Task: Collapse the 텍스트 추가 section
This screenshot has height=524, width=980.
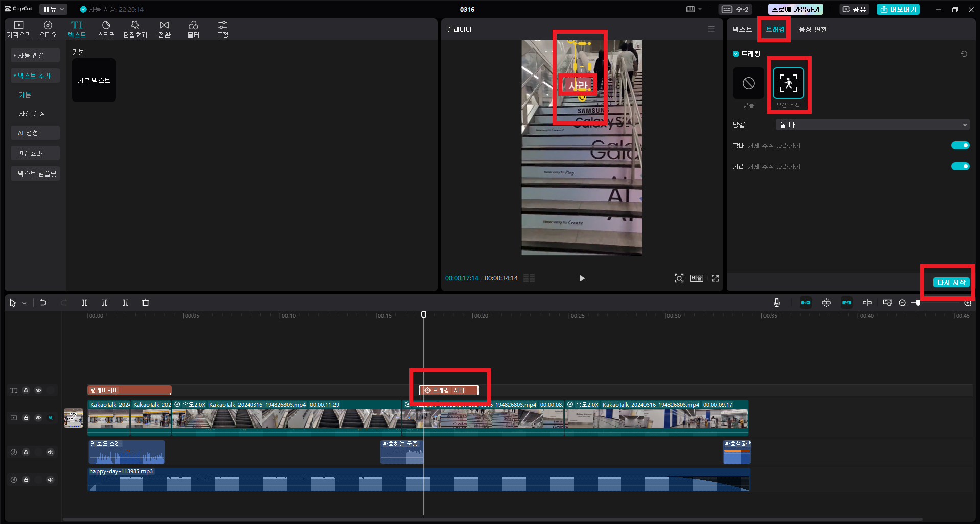Action: (35, 76)
